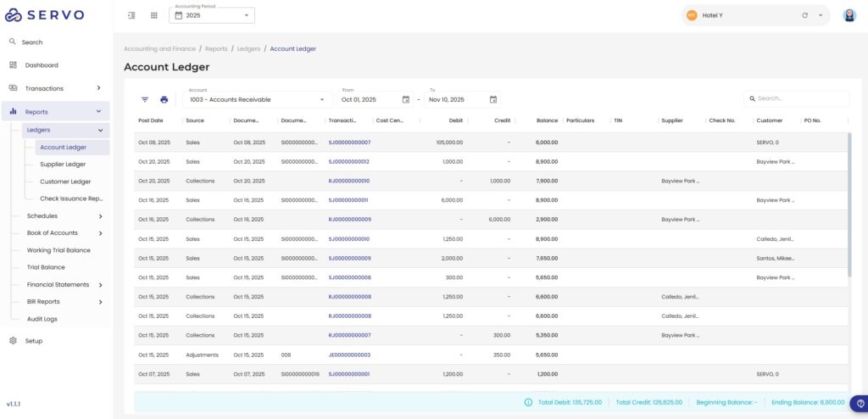The width and height of the screenshot is (868, 419).
Task: Open Audit Logs in the sidebar
Action: click(42, 319)
